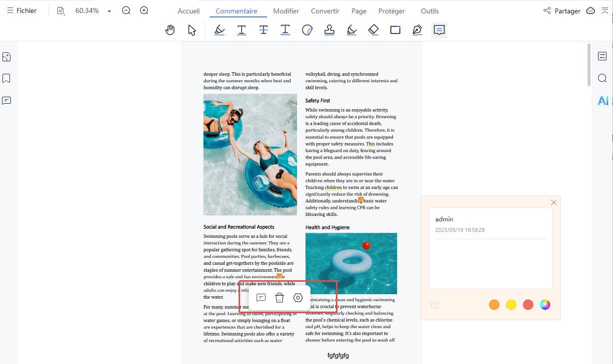Screen dimensions: 613x364
Task: Open the Fichier menu
Action: tap(21, 10)
